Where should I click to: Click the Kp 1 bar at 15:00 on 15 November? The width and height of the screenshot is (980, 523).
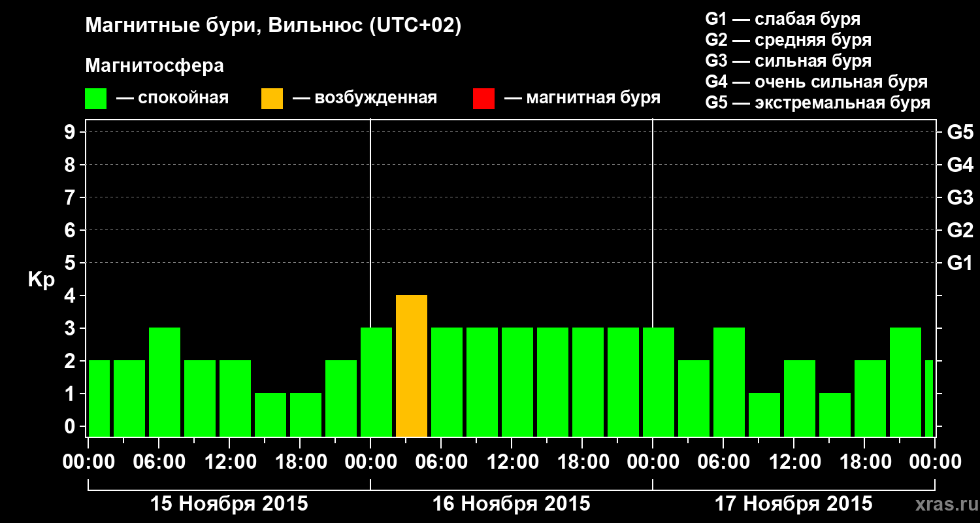point(270,414)
